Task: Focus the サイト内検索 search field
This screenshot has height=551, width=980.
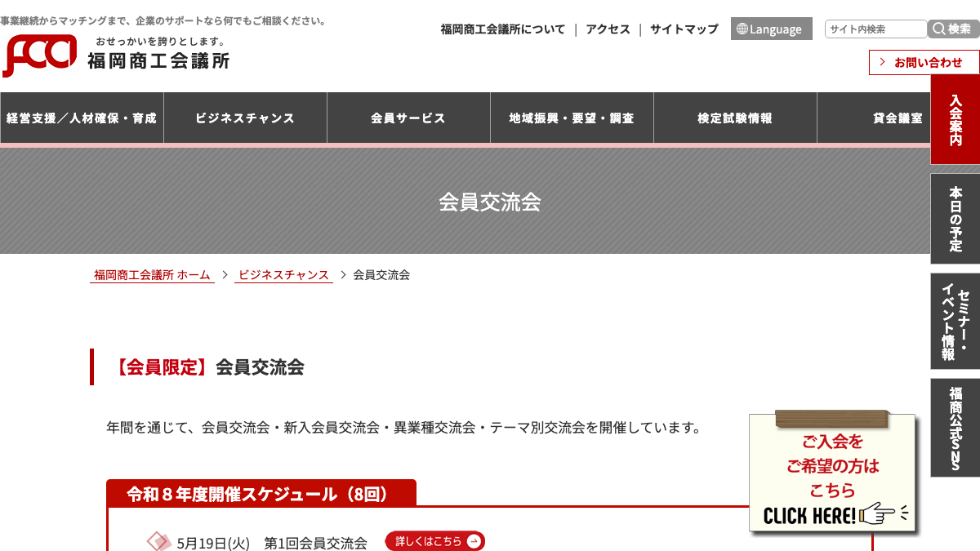Action: [x=875, y=29]
